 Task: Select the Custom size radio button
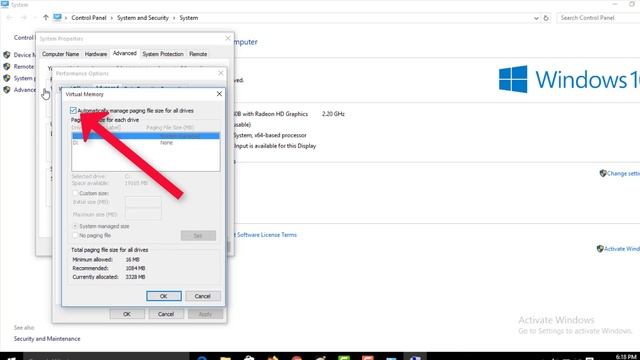(x=75, y=193)
